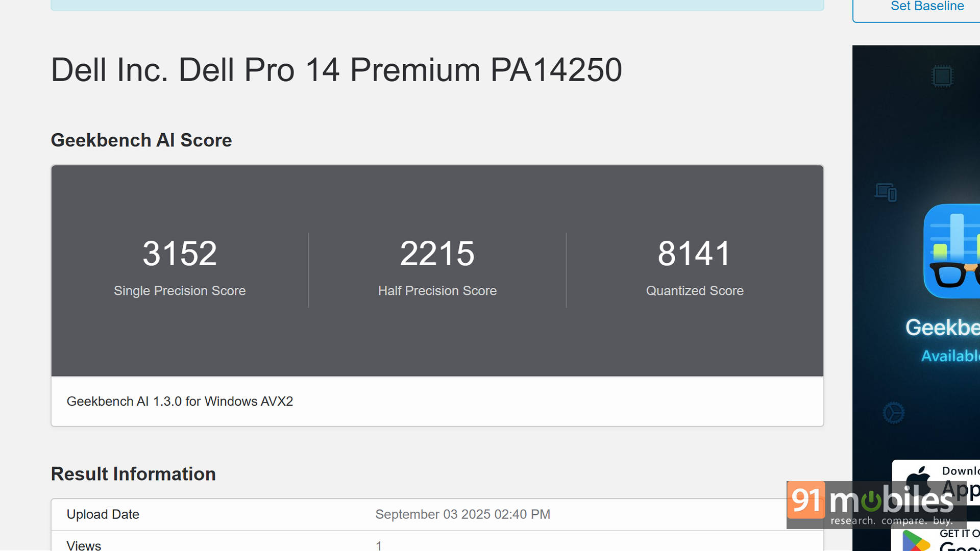Click the Geekbench AI 1.3.0 version text
Viewport: 980px width, 551px height.
point(180,402)
